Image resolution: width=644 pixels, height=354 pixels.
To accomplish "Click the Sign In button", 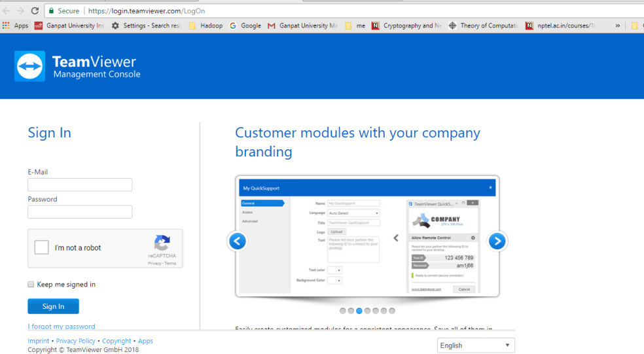I will coord(54,306).
